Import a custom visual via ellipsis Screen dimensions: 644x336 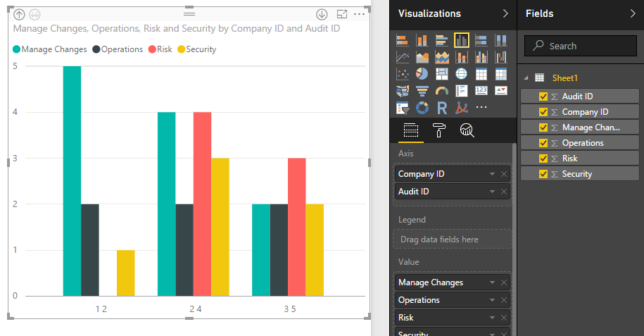[481, 107]
